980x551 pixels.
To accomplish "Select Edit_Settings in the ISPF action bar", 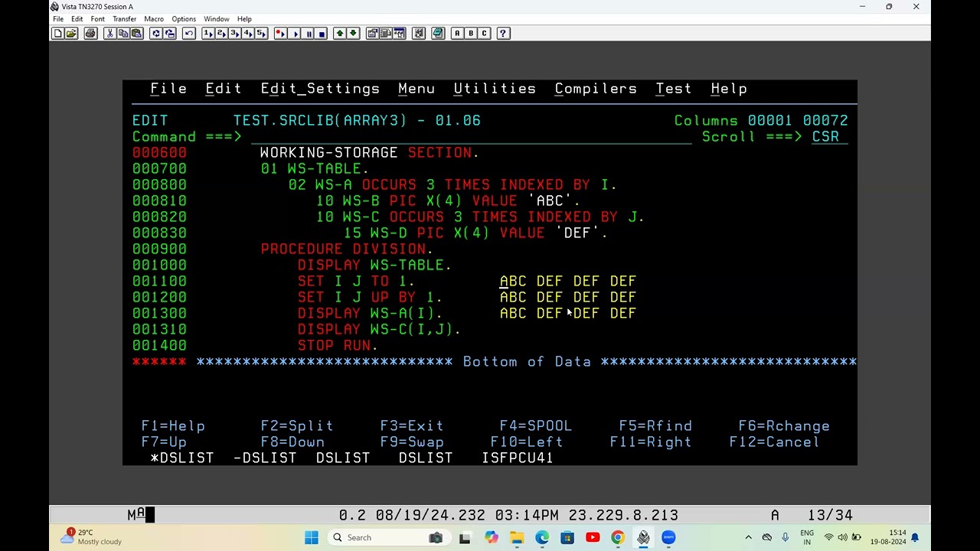I will coord(320,89).
